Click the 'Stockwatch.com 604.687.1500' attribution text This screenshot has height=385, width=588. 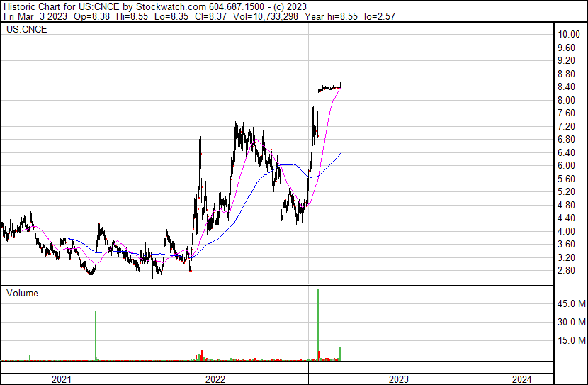pyautogui.click(x=200, y=7)
